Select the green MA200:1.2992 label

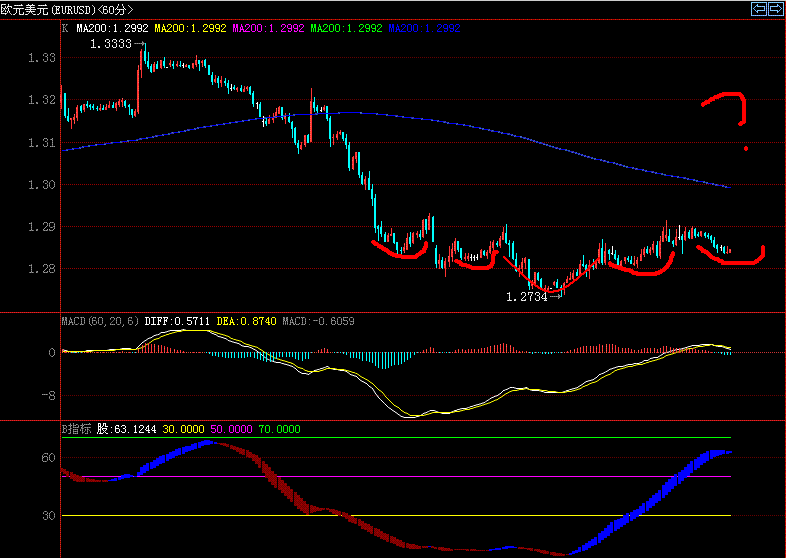[x=346, y=28]
